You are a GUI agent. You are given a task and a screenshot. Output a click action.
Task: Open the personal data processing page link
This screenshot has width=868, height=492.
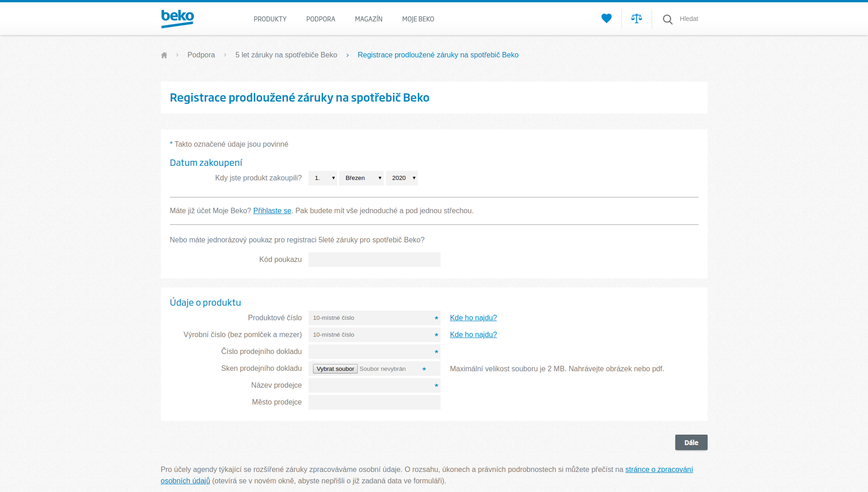[659, 469]
